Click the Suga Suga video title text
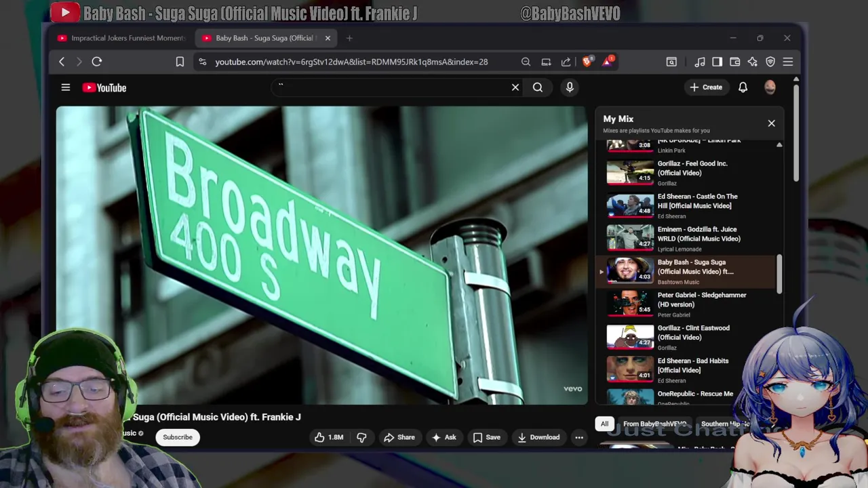The image size is (868, 488). tap(217, 417)
